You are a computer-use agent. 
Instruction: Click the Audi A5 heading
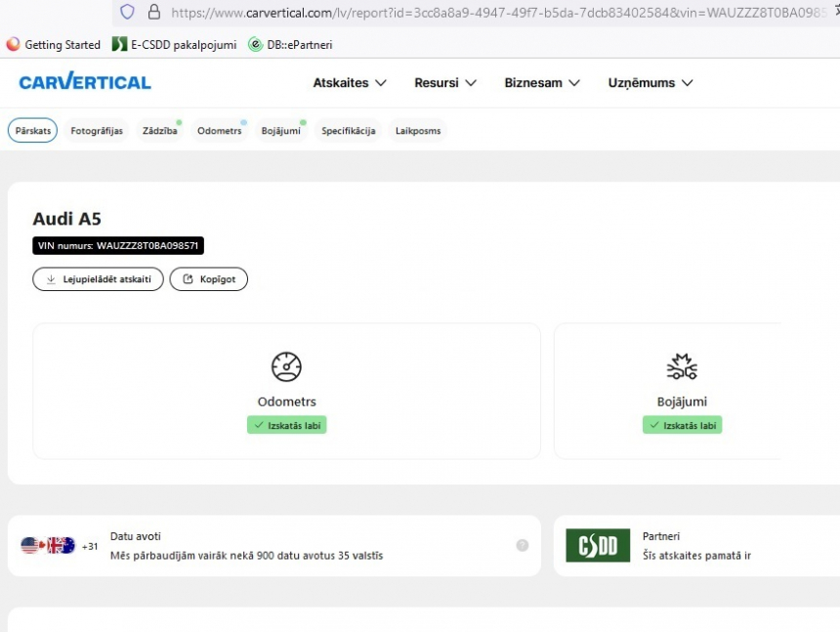(x=67, y=219)
